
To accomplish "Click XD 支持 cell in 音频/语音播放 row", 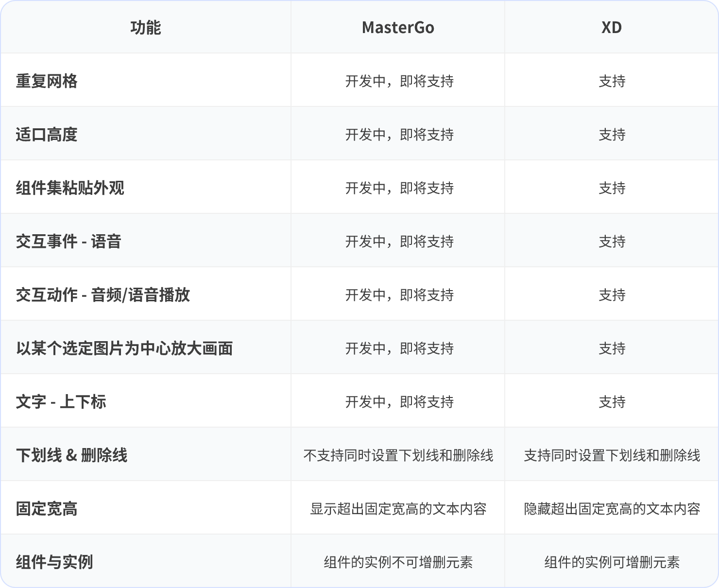I will click(612, 294).
